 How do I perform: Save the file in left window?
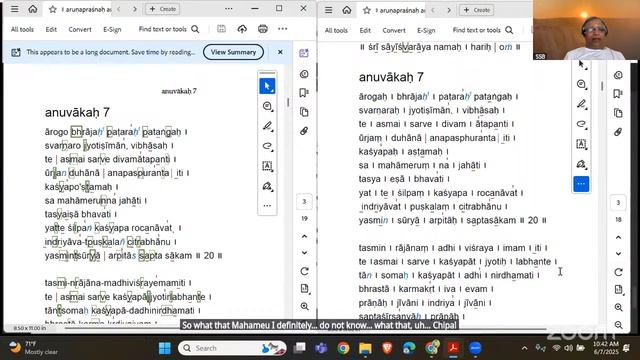(x=221, y=29)
